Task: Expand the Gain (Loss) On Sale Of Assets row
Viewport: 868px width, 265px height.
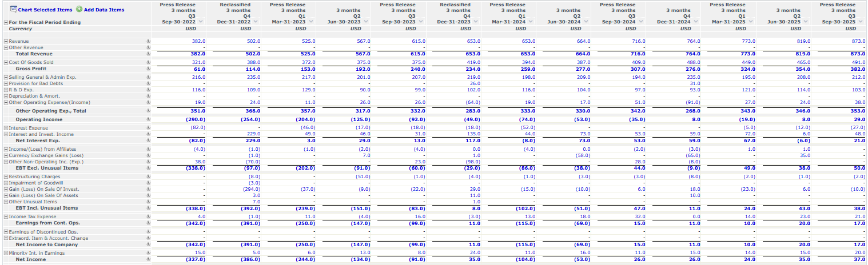Action: 6,195
